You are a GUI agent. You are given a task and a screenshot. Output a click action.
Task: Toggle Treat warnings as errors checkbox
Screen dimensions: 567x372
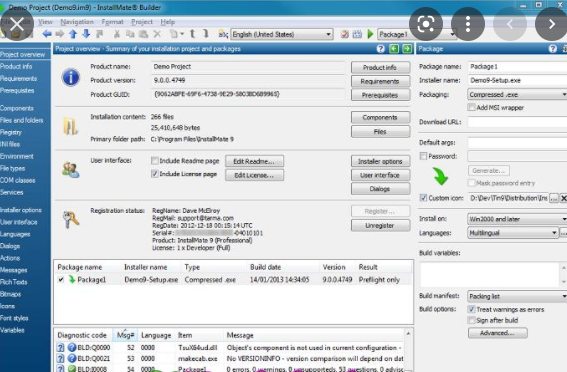pos(471,309)
